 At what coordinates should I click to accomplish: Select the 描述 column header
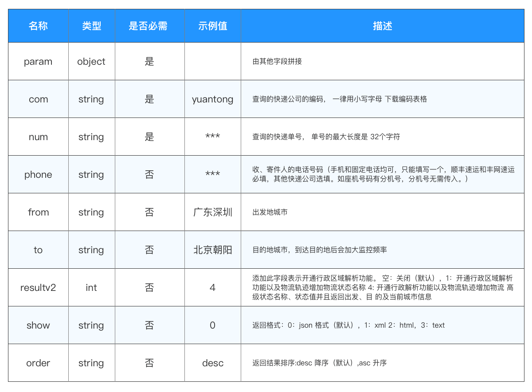pyautogui.click(x=382, y=26)
